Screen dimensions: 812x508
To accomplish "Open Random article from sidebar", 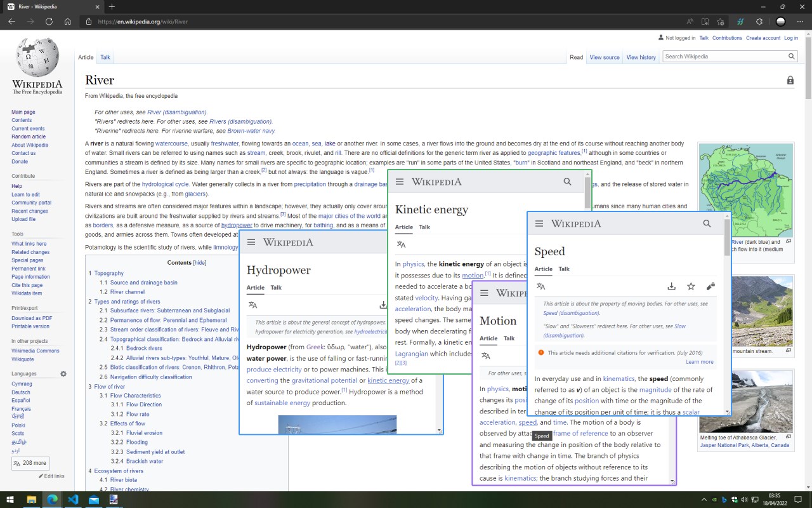I will click(29, 137).
